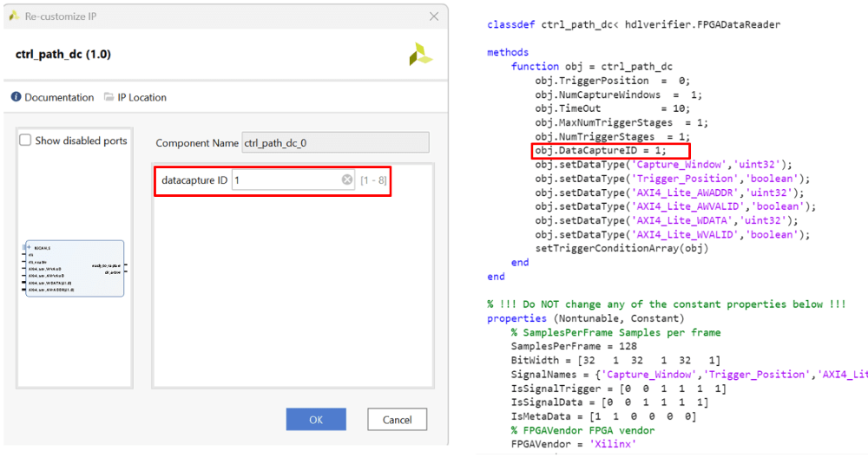Viewport: 868px width, 464px height.
Task: Click the Xilinx logo in the dialog header
Action: click(421, 54)
